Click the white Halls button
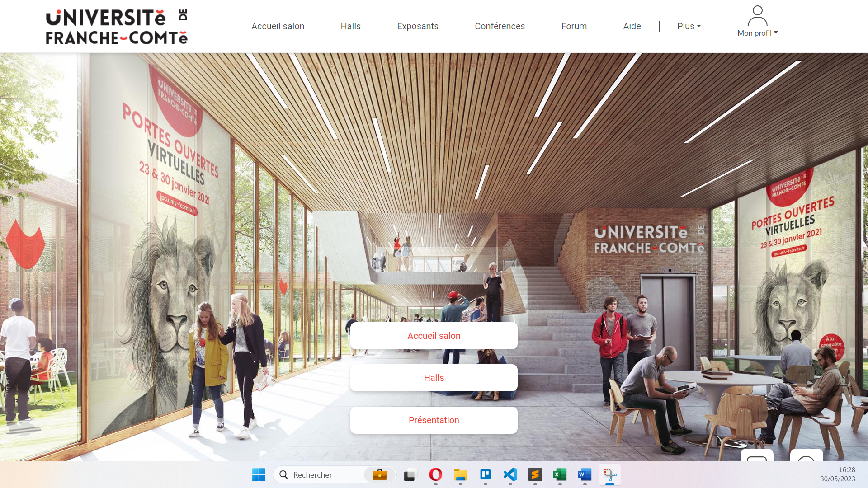 (x=434, y=378)
